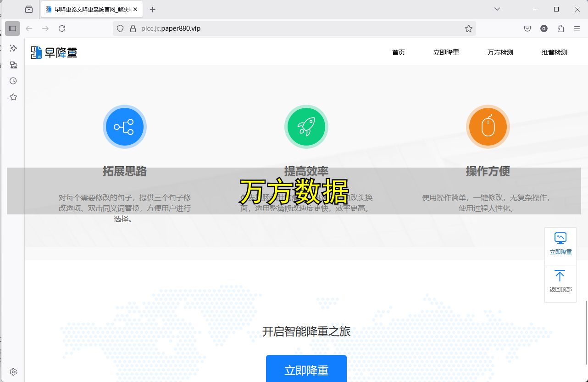Open the browser hamburger menu
This screenshot has width=588, height=382.
(577, 28)
